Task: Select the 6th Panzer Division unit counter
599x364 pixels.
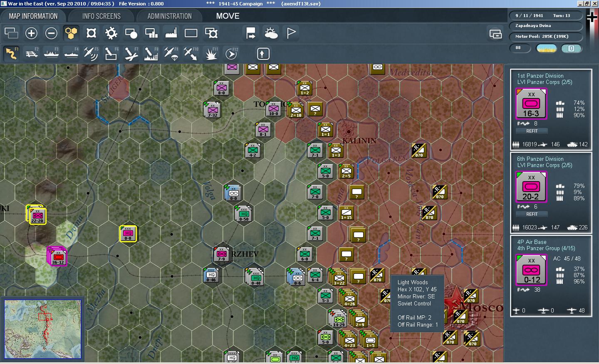Action: [x=531, y=187]
